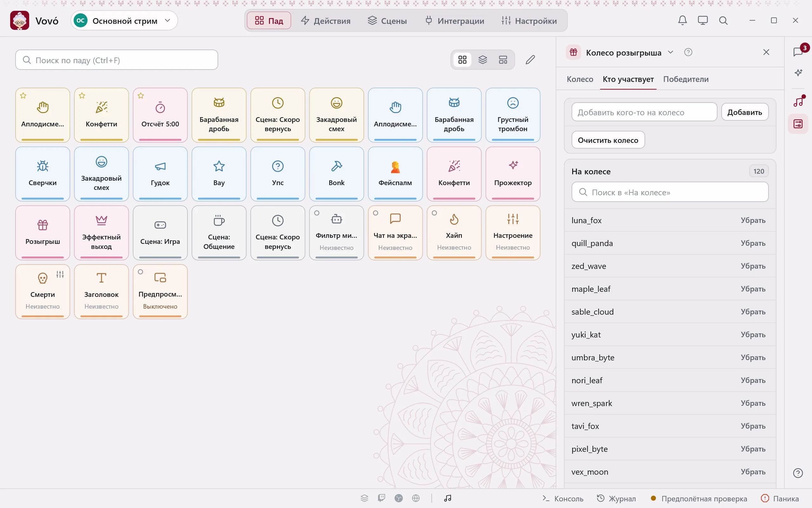Image resolution: width=812 pixels, height=508 pixels.
Task: Click the globe icon in status bar
Action: [x=416, y=498]
